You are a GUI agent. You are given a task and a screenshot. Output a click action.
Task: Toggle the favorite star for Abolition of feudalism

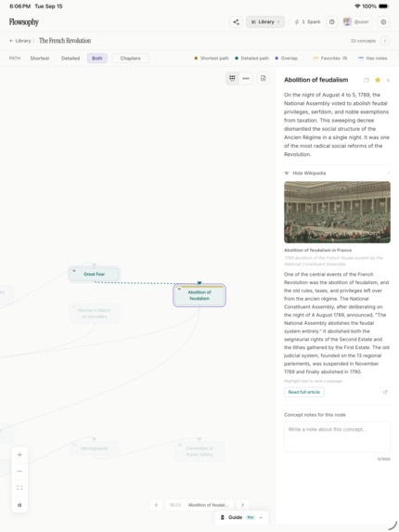(x=378, y=80)
